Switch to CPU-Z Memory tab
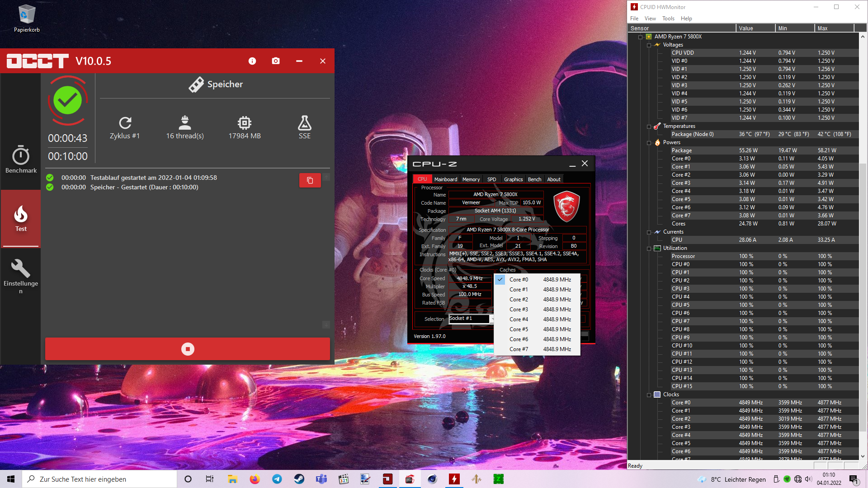 pyautogui.click(x=471, y=179)
